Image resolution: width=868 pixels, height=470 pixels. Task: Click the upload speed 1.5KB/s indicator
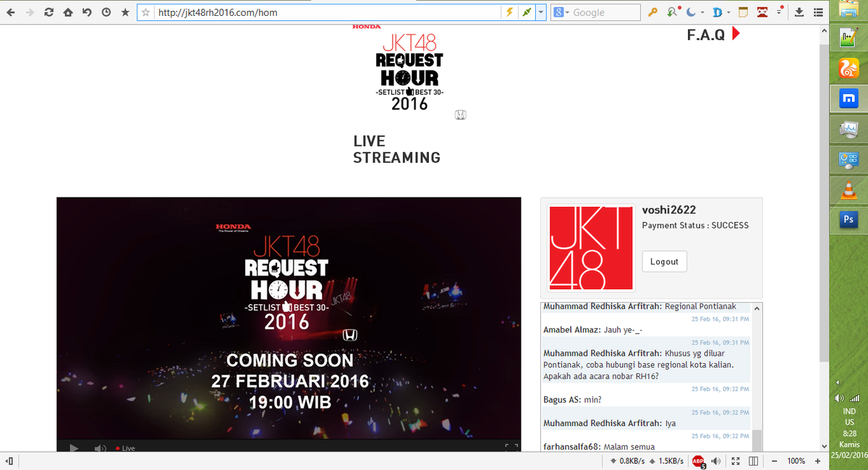pyautogui.click(x=667, y=461)
